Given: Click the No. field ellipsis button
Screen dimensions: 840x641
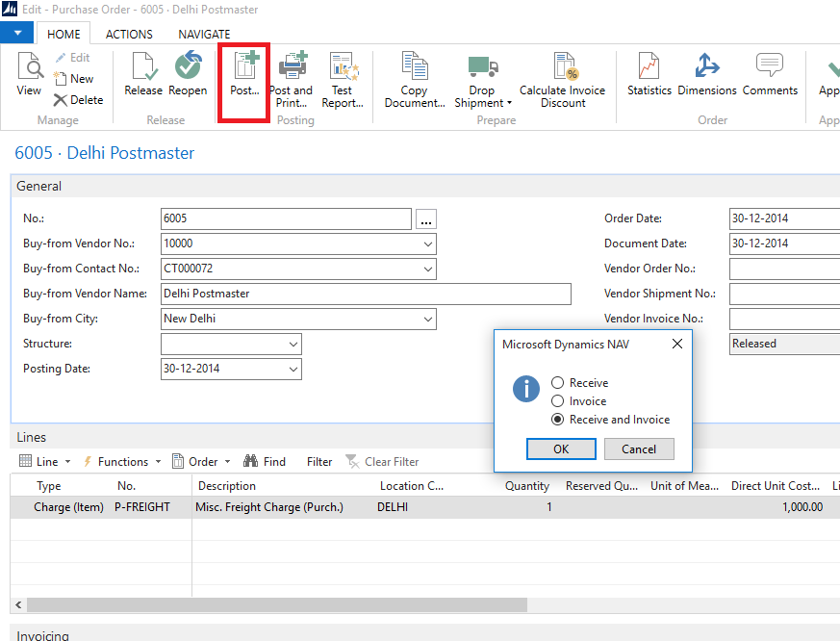Looking at the screenshot, I should point(426,219).
